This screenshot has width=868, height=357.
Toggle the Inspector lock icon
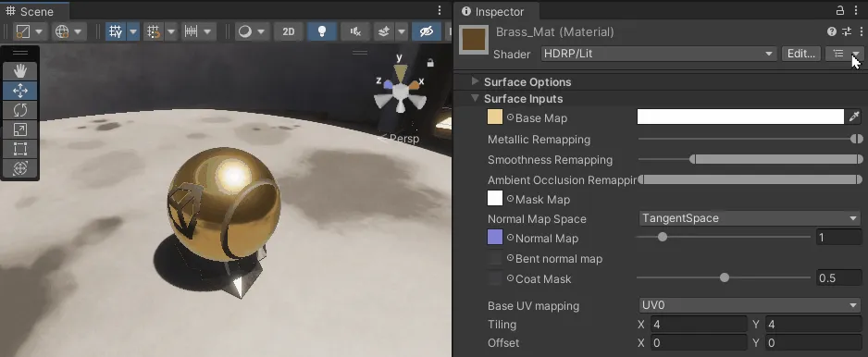tap(839, 10)
